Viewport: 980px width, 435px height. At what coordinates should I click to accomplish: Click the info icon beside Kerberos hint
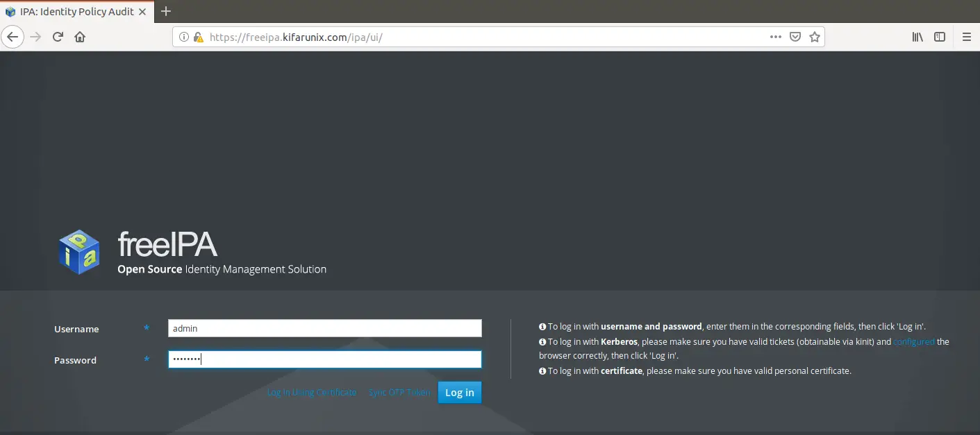(x=542, y=341)
